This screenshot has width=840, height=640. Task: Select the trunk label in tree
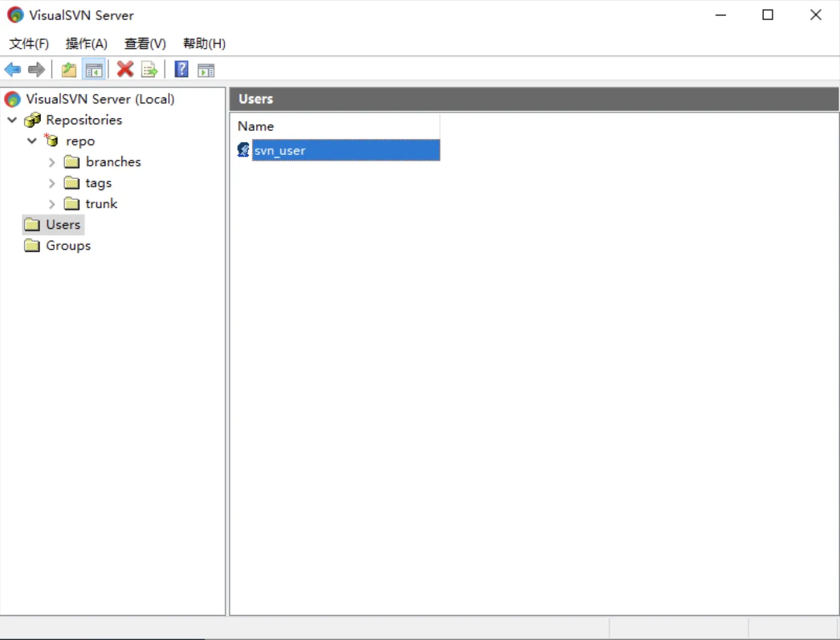pyautogui.click(x=101, y=204)
